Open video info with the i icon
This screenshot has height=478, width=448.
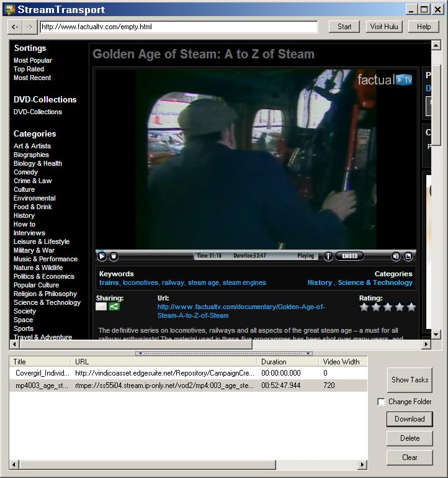pos(328,256)
